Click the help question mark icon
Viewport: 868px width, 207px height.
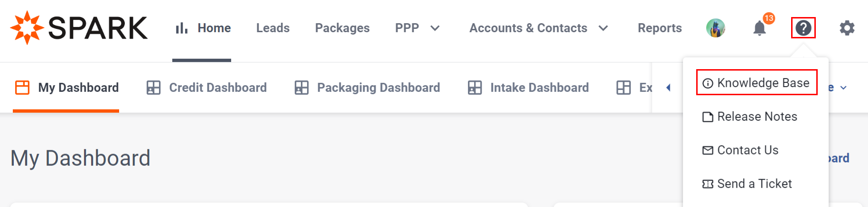coord(803,28)
